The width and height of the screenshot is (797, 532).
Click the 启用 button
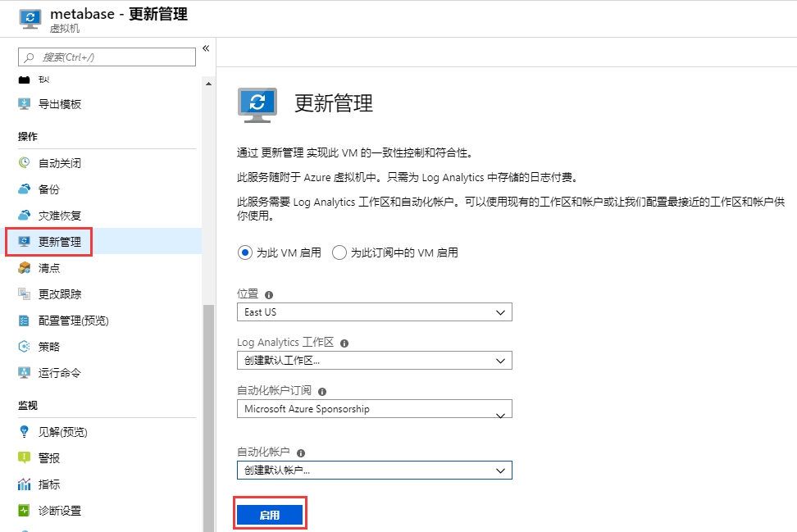270,515
